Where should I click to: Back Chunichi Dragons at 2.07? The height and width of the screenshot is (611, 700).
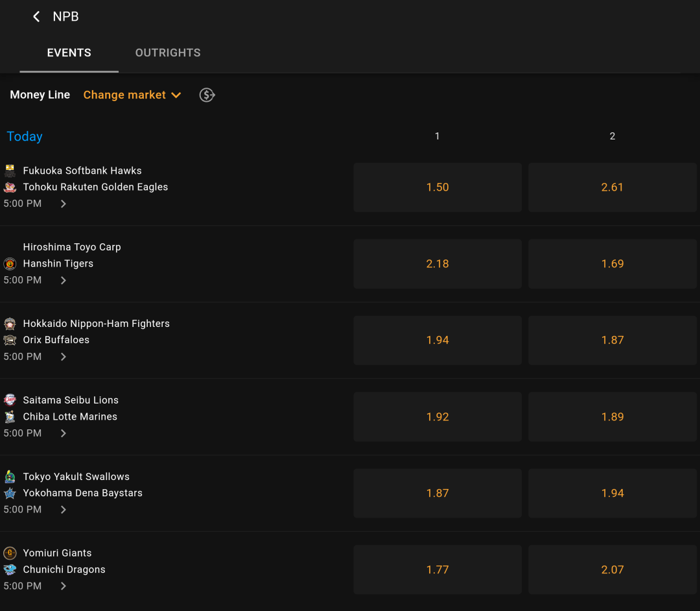[612, 569]
